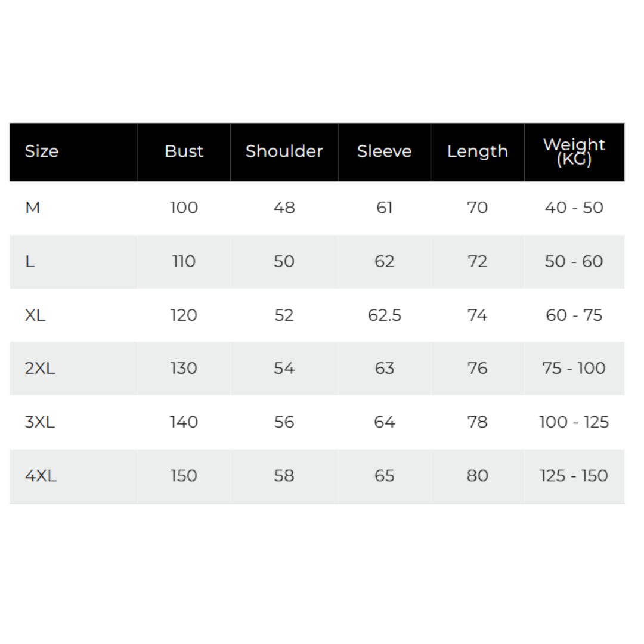This screenshot has width=644, height=644.
Task: Click the Weight (KG) column header
Action: pos(574,151)
